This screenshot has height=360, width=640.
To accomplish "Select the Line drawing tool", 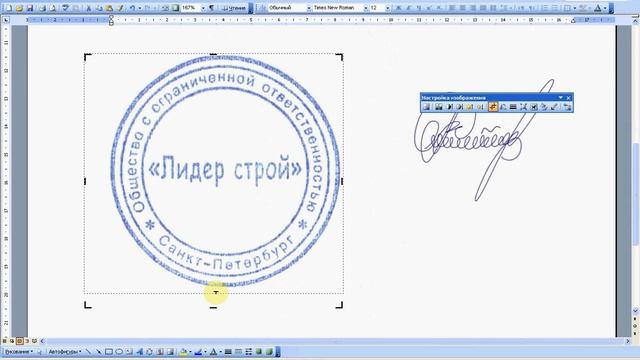I will click(x=88, y=351).
